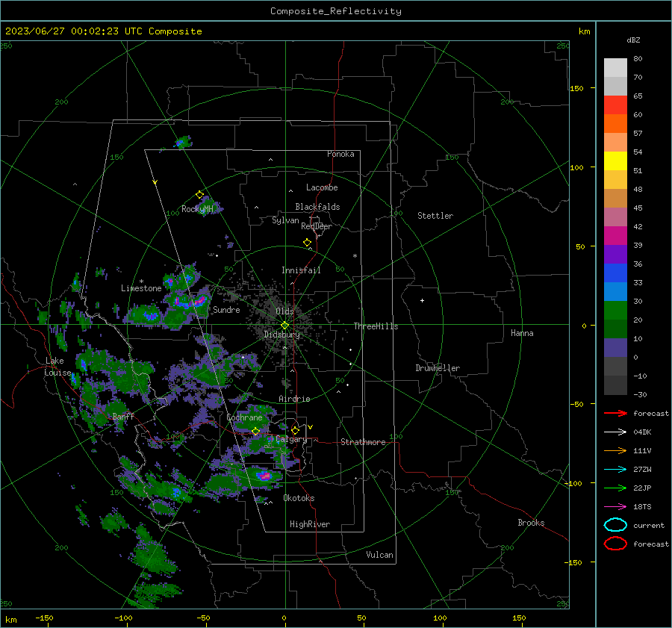Viewport: 672px width, 628px height.
Task: Click the white 04DK arrow icon
Action: pos(615,432)
